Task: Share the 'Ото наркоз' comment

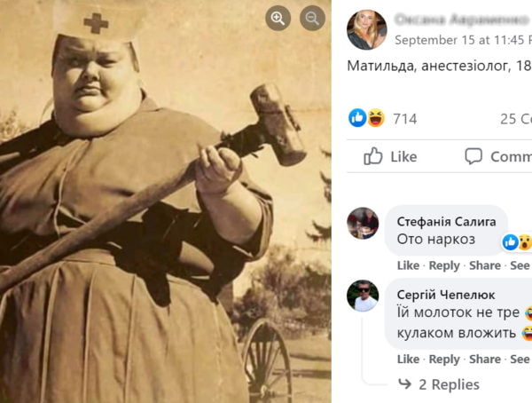Action: tap(485, 265)
